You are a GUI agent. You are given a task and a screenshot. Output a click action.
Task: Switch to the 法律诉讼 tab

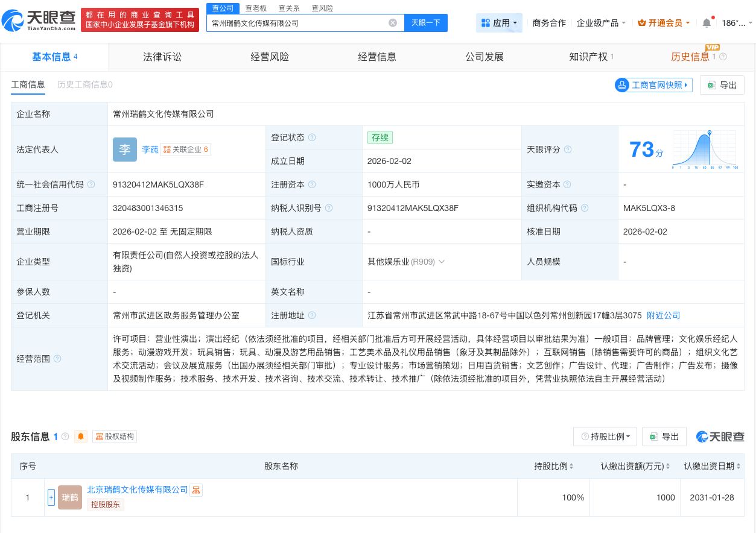tap(162, 57)
